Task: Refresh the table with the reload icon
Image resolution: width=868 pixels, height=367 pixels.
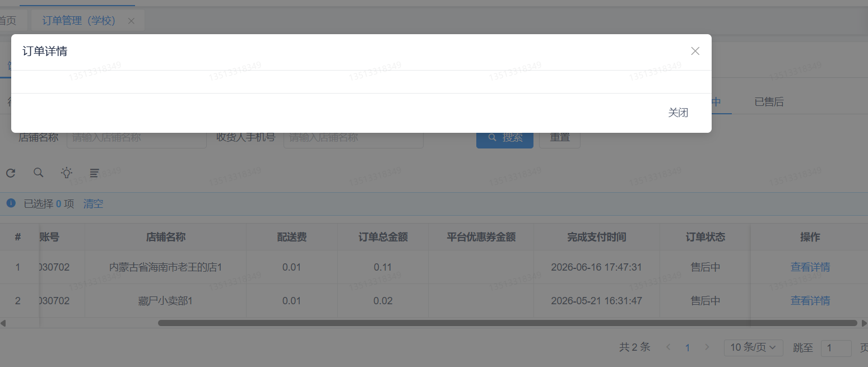Action: click(11, 173)
